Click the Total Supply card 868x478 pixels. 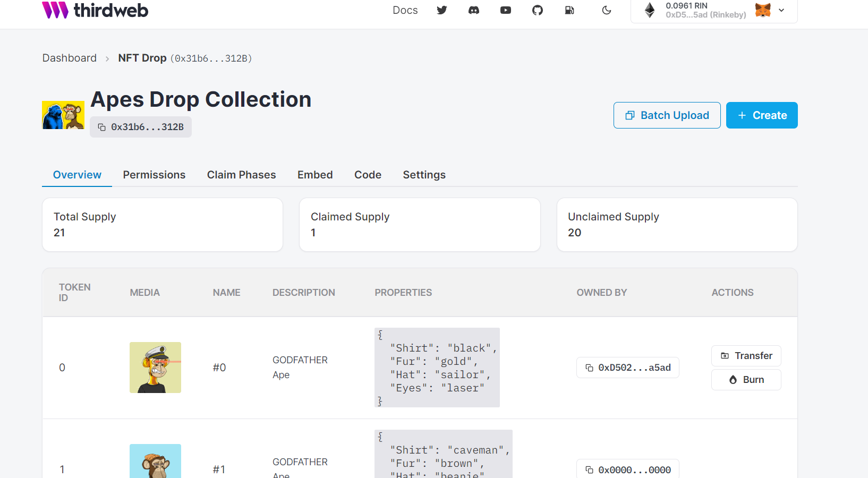click(163, 225)
